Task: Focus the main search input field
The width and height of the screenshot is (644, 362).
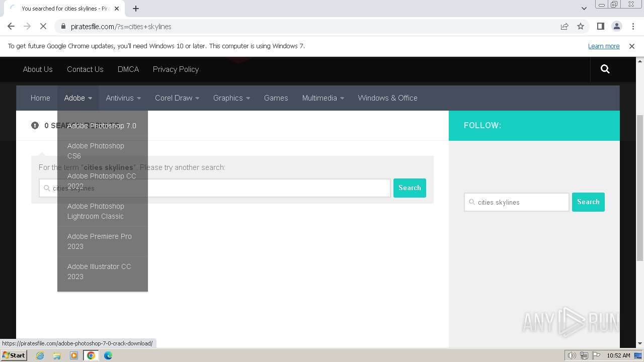Action: pyautogui.click(x=215, y=188)
